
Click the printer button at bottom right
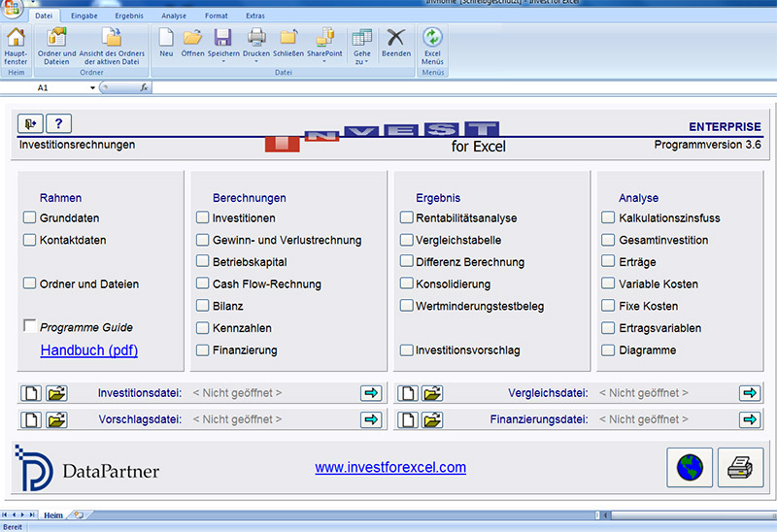pyautogui.click(x=740, y=468)
